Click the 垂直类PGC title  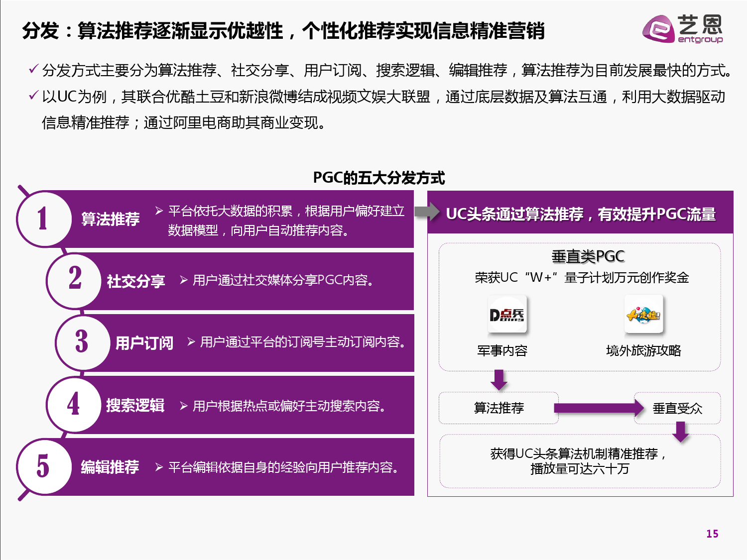click(588, 256)
